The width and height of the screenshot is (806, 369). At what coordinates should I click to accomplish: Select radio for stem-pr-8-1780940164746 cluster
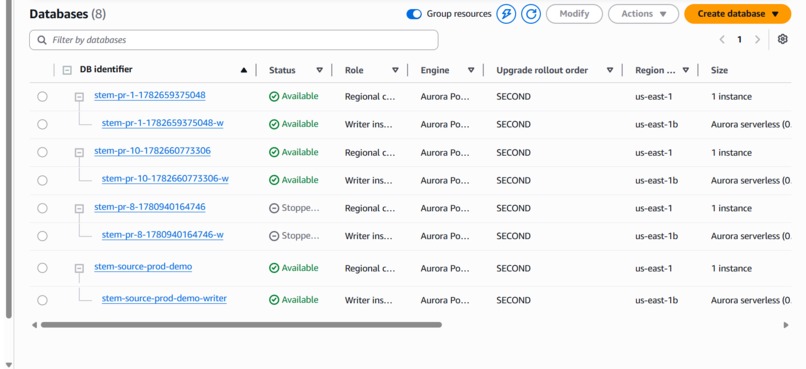click(x=42, y=208)
